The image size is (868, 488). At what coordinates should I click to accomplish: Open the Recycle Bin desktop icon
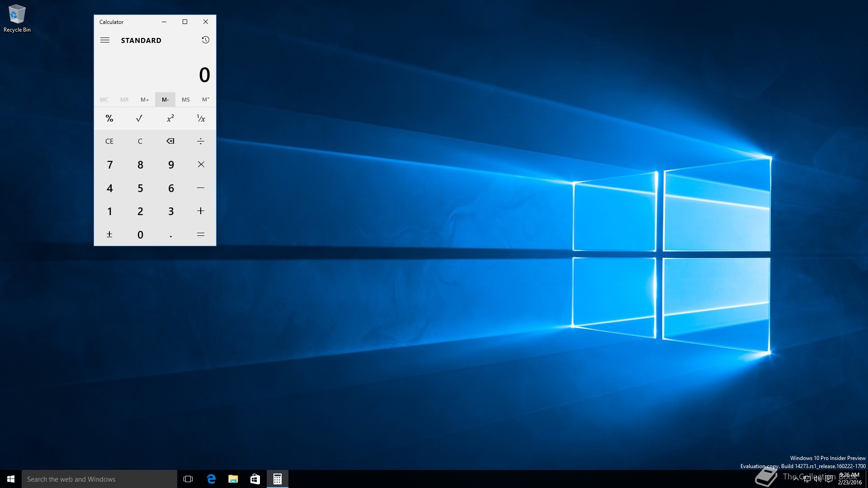[x=17, y=18]
